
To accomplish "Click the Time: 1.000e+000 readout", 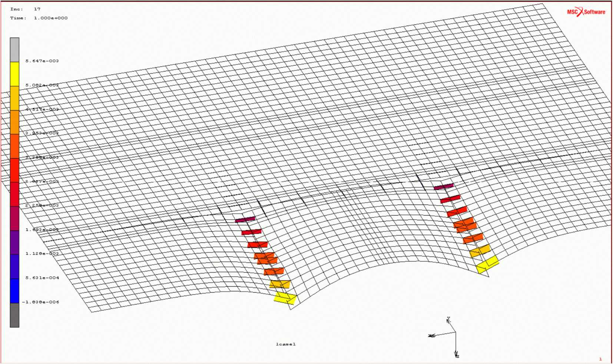I will tap(39, 18).
